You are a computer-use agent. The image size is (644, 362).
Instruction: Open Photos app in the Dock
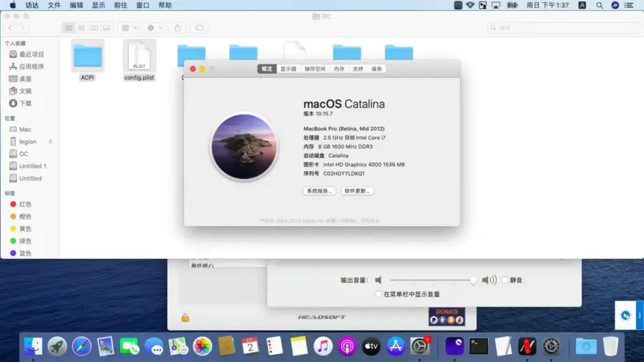[202, 346]
